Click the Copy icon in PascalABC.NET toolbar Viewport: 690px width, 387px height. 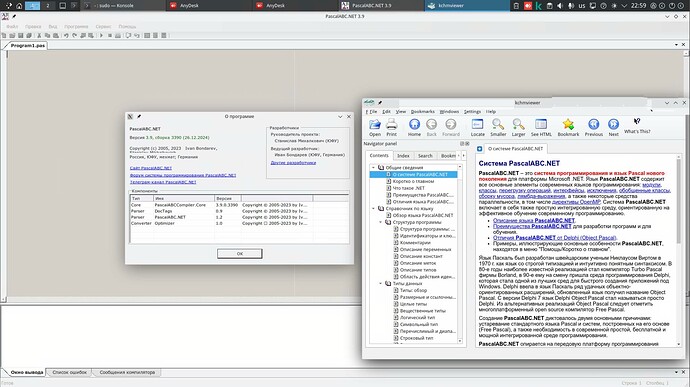[x=48, y=35]
